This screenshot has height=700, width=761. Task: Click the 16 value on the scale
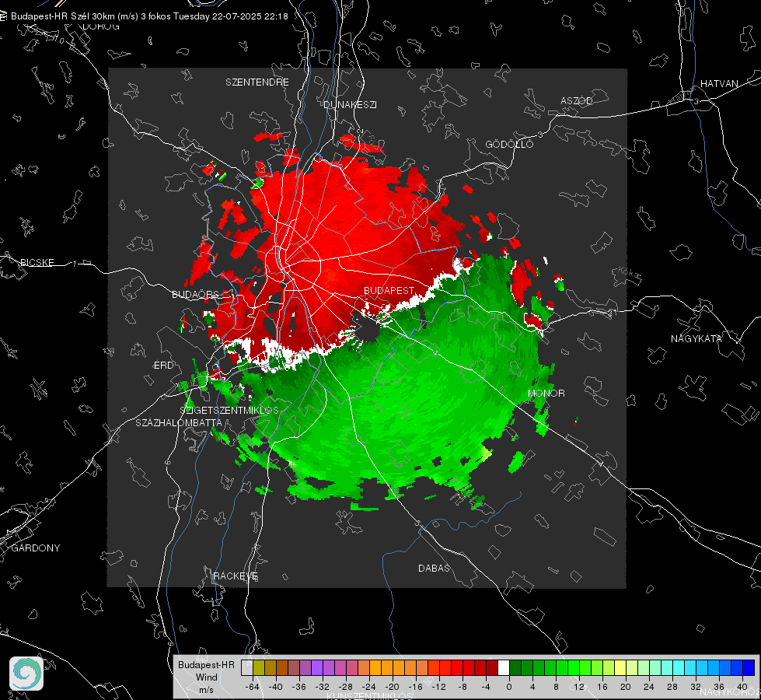pos(602,687)
